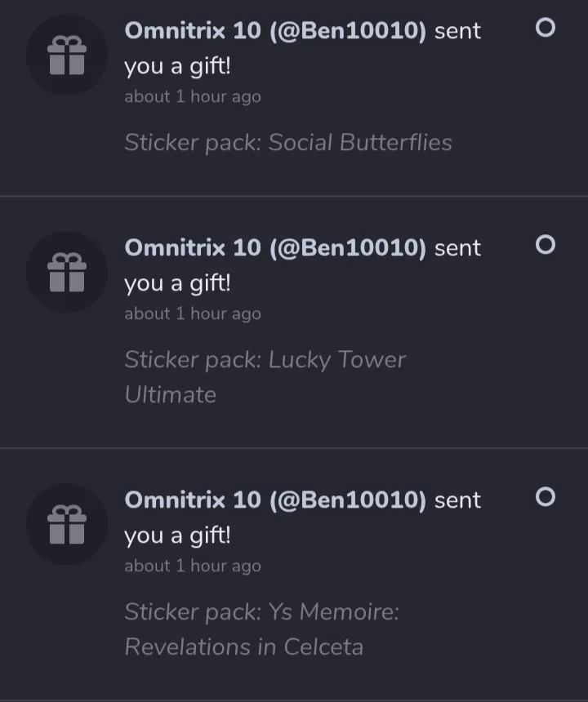Open Omnitrix 10 profile from Social Butterflies notification
The width and height of the screenshot is (588, 702).
274,31
